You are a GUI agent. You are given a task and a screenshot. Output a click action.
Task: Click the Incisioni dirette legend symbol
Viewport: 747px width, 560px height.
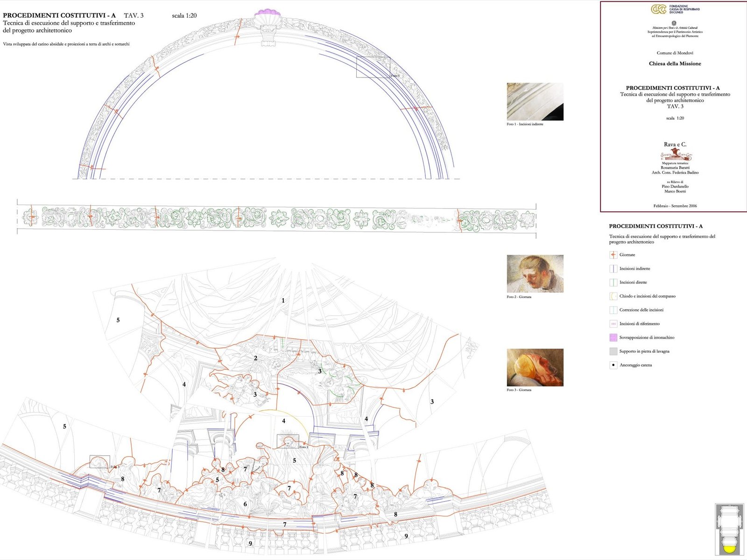click(613, 282)
